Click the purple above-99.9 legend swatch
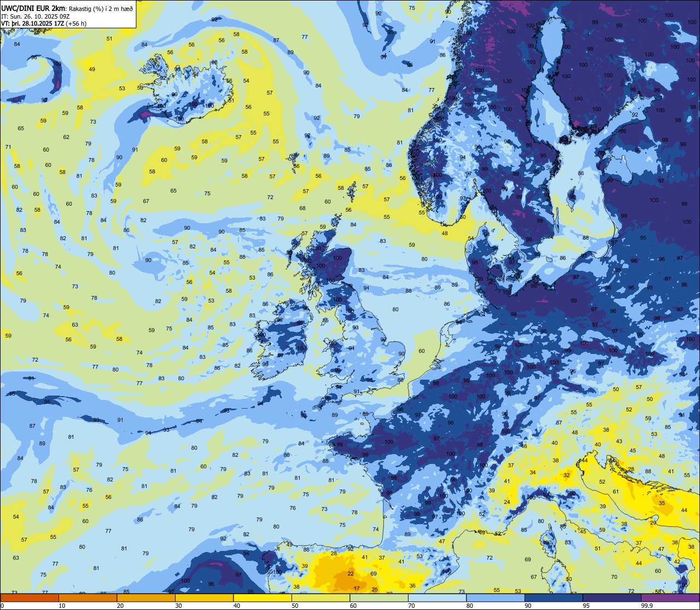 670,597
